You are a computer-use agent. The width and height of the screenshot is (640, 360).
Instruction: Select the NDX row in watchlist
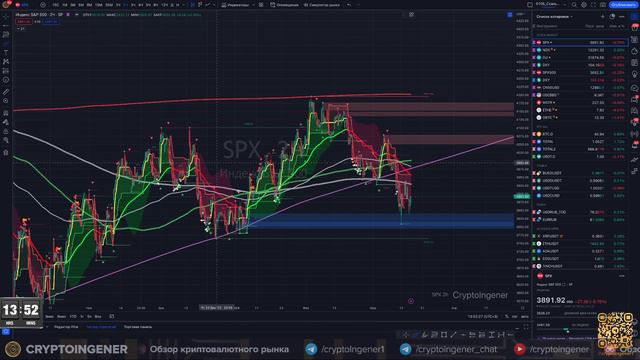[580, 50]
